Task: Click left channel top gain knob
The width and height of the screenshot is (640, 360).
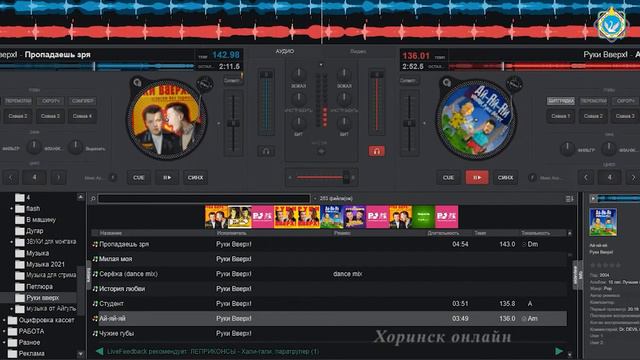Action: pos(299,75)
